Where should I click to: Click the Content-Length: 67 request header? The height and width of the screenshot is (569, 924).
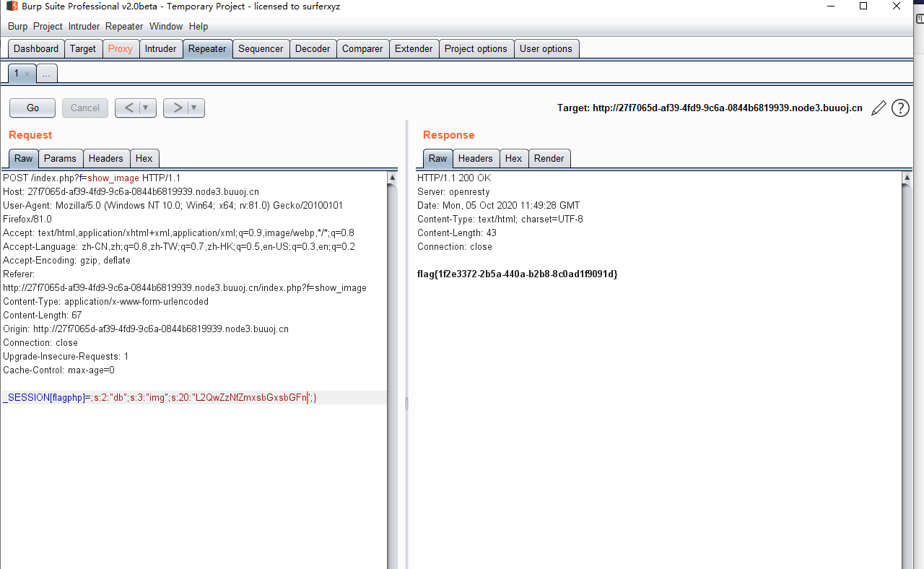(x=42, y=315)
